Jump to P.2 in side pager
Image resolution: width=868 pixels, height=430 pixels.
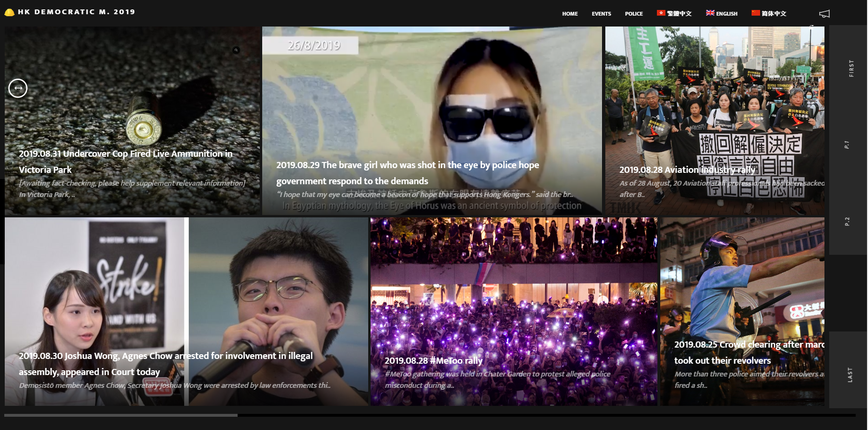(x=847, y=221)
